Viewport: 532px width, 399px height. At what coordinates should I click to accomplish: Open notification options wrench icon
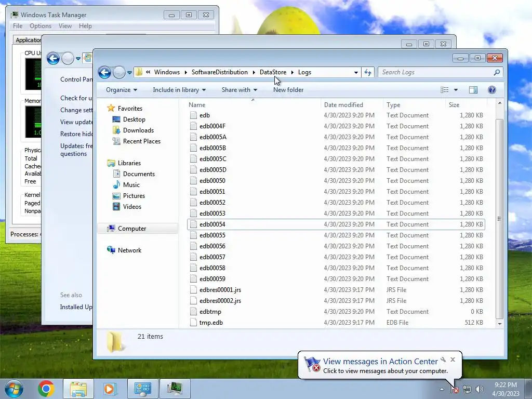[x=443, y=360]
